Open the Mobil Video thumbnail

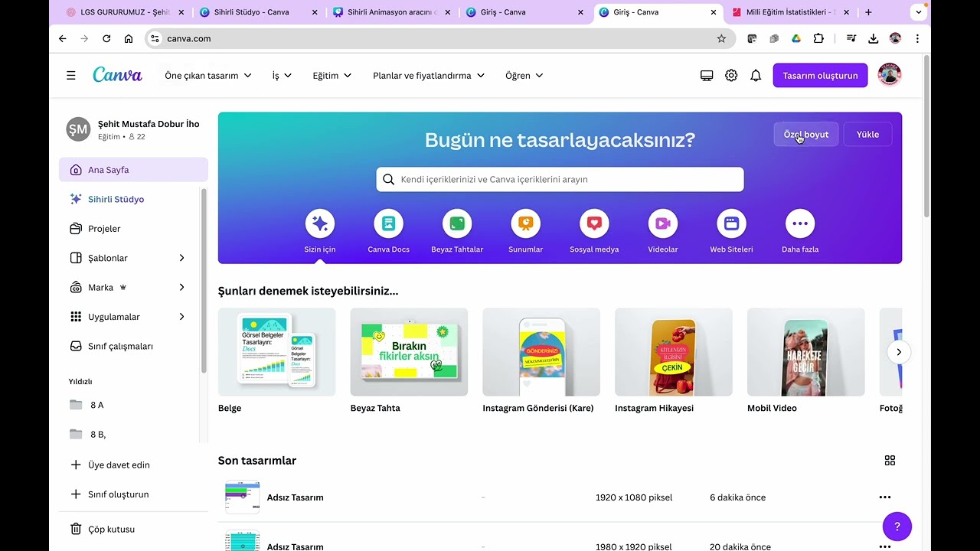click(806, 352)
